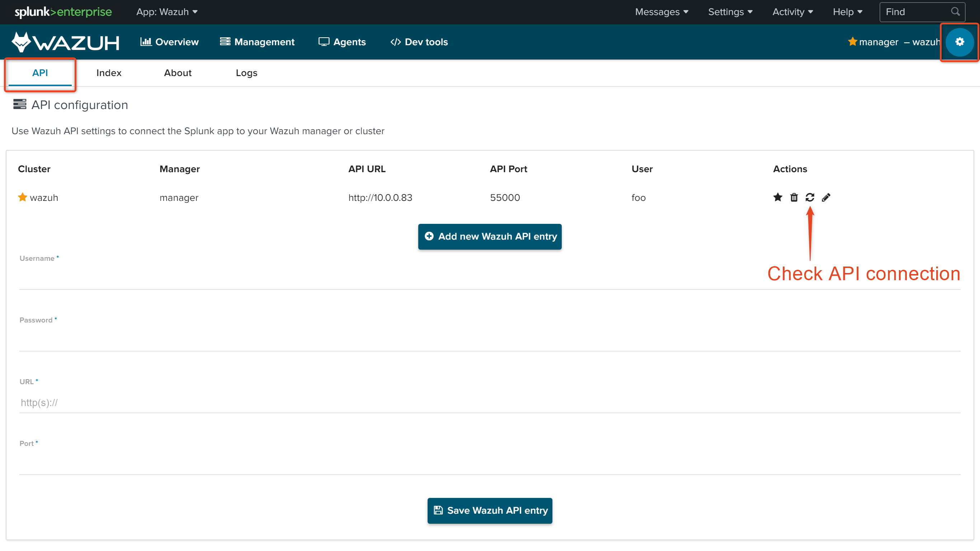This screenshot has width=980, height=551.
Task: Switch to the Index tab
Action: tap(109, 73)
